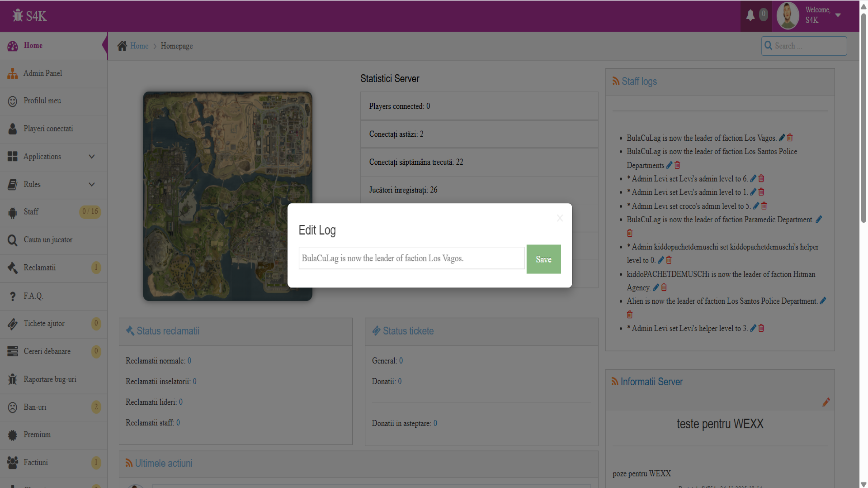Click pencil edit icon next to Los Vagos log
The width and height of the screenshot is (868, 488).
(782, 138)
